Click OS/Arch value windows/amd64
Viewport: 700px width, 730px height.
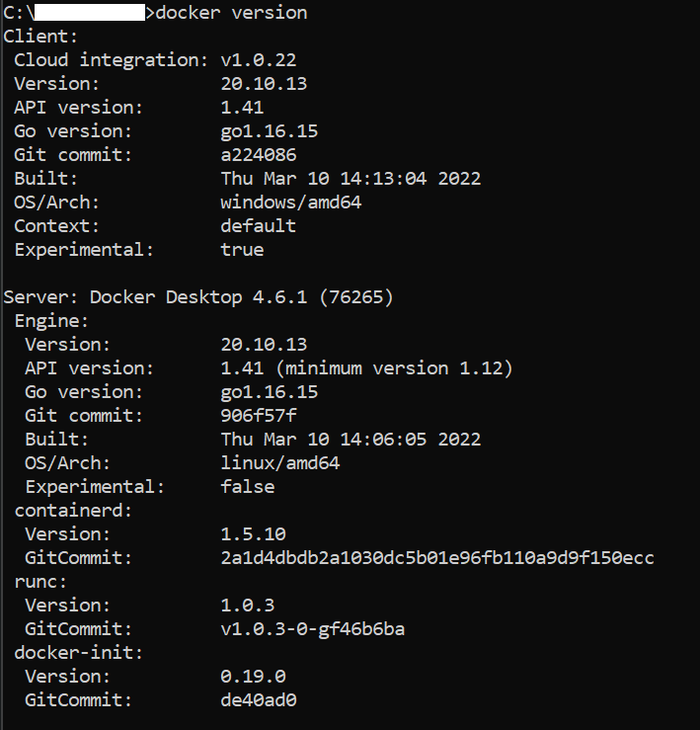click(291, 203)
